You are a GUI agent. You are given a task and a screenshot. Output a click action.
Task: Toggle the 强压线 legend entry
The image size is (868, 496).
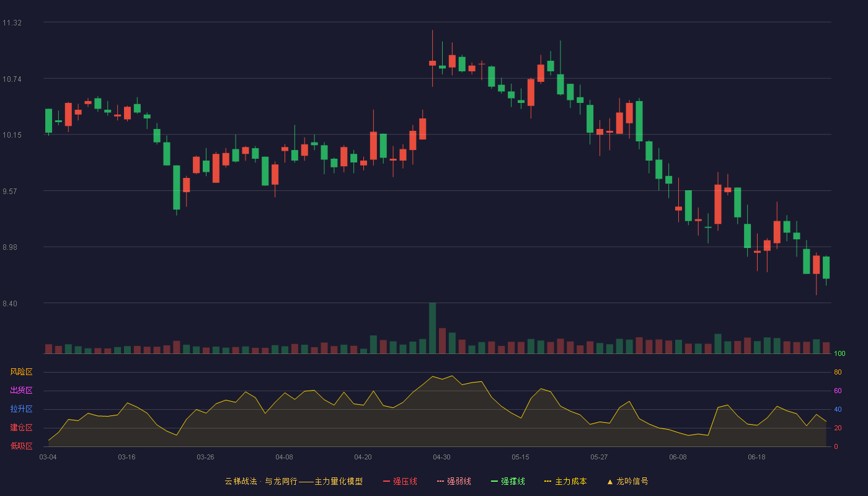tap(400, 481)
